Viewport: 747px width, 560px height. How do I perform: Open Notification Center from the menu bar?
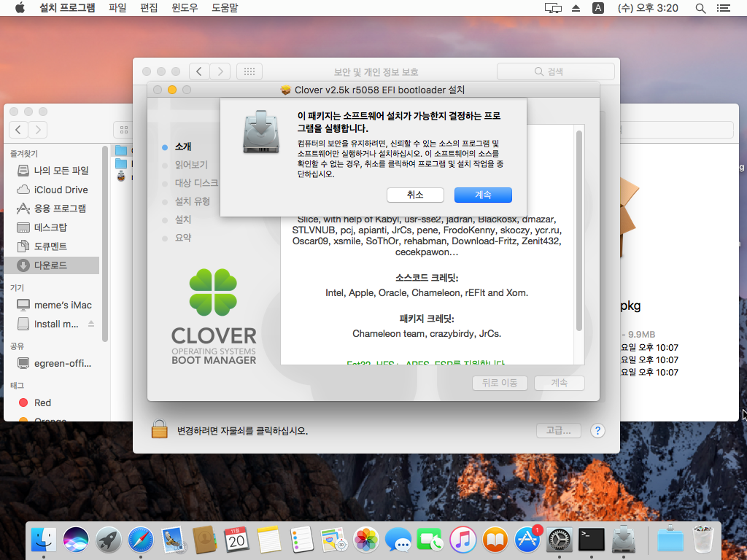click(723, 7)
